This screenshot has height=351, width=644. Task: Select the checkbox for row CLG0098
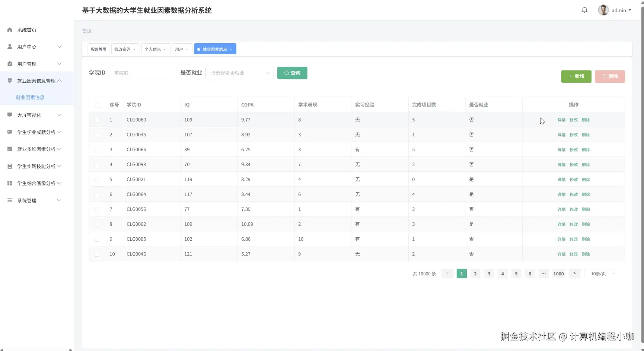point(97,165)
